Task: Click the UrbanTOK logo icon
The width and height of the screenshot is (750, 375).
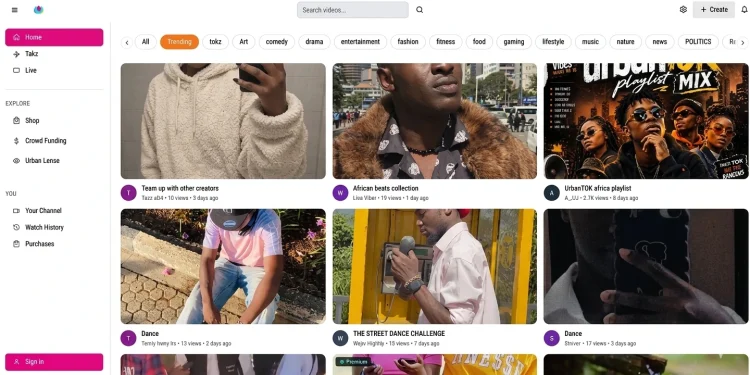Action: pyautogui.click(x=38, y=10)
